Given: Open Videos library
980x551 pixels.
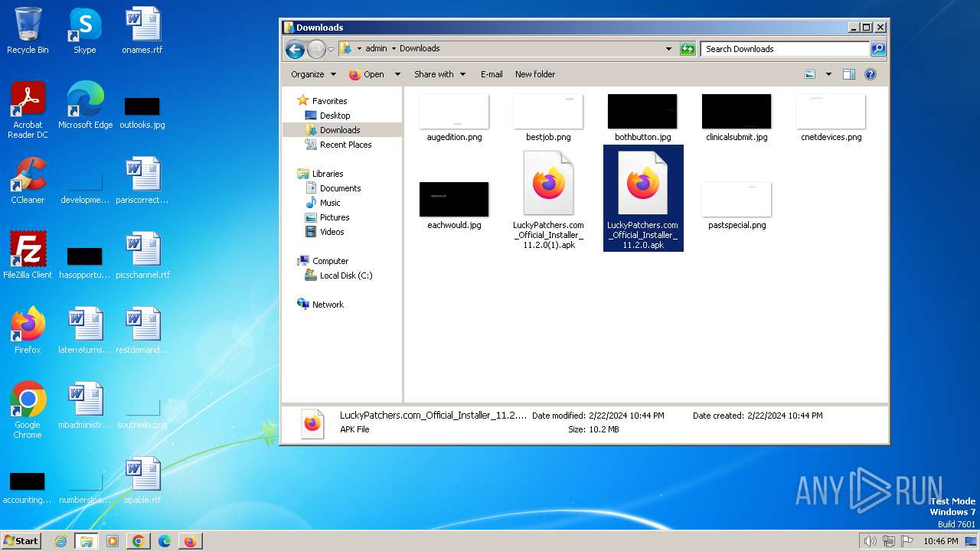Looking at the screenshot, I should tap(332, 232).
